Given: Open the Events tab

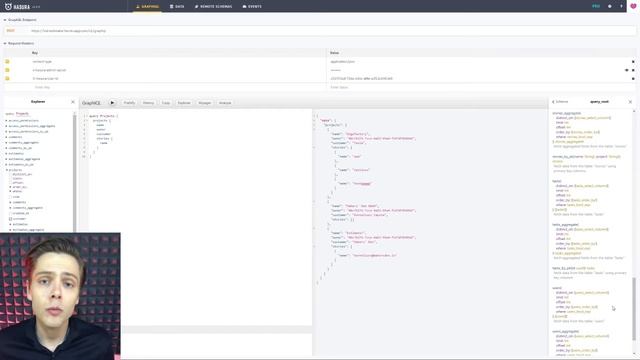Looking at the screenshot, I should click(x=252, y=7).
